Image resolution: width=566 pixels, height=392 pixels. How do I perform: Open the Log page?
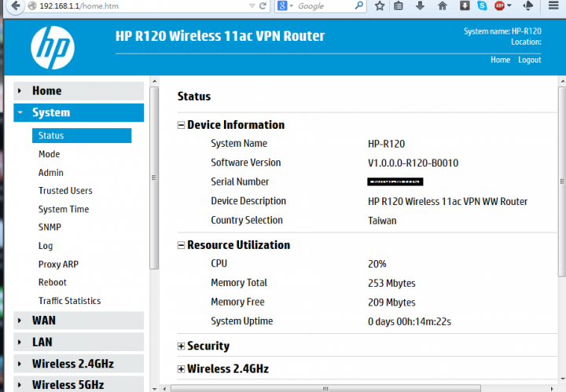(x=46, y=246)
